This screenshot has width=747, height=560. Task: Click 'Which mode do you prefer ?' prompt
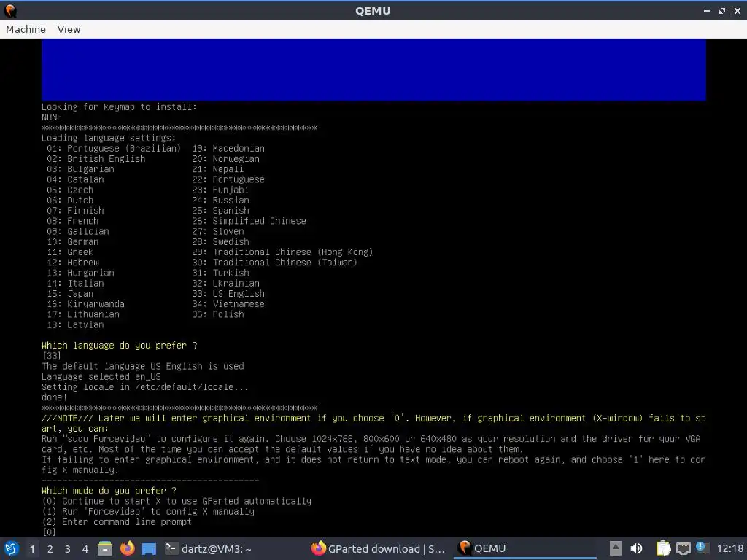(109, 491)
